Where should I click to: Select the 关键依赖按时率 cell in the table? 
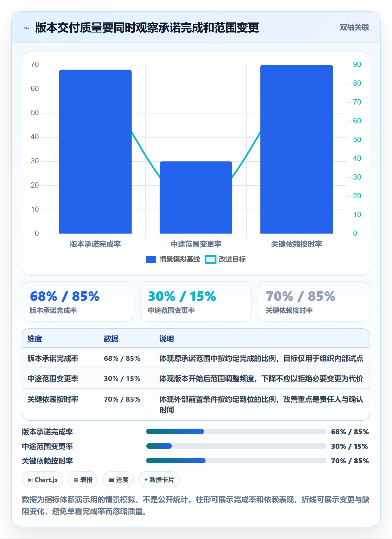pyautogui.click(x=53, y=399)
